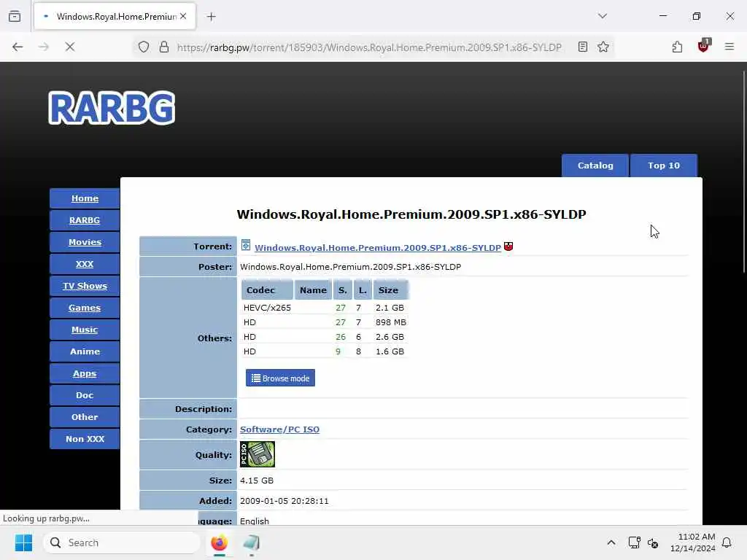Toggle reader view icon
The image size is (747, 560).
[x=583, y=47]
